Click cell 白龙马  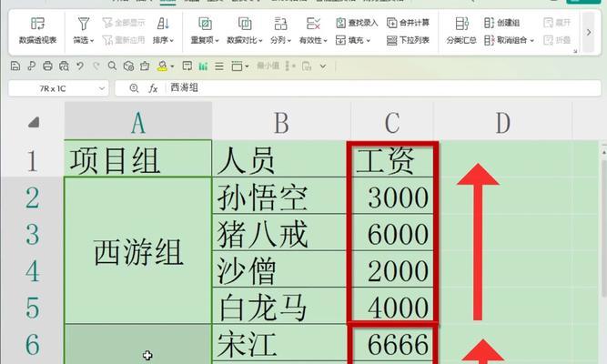coord(279,307)
